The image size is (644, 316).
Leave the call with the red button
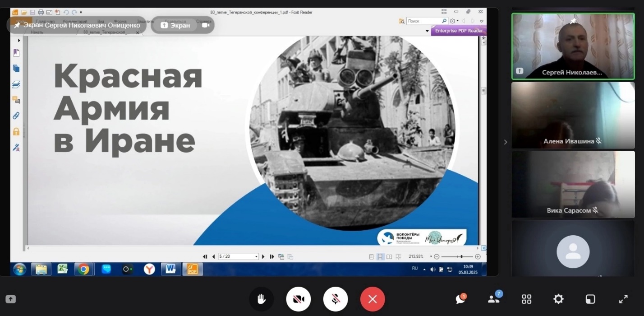pyautogui.click(x=373, y=299)
